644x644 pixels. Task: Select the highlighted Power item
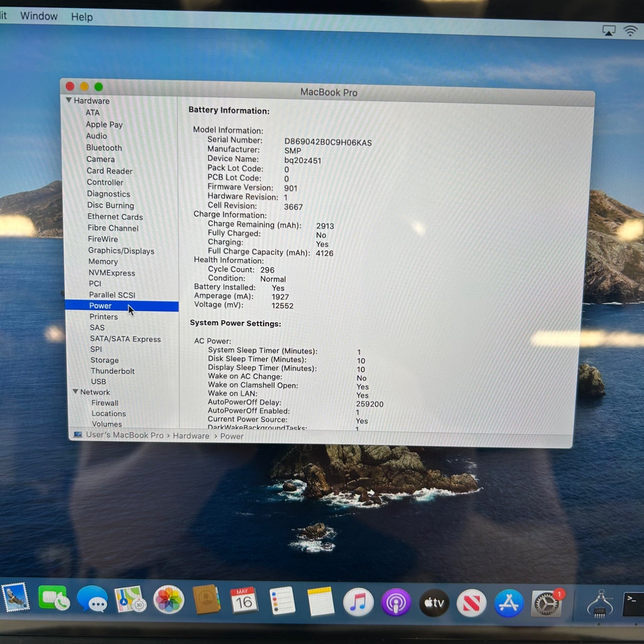click(x=122, y=306)
